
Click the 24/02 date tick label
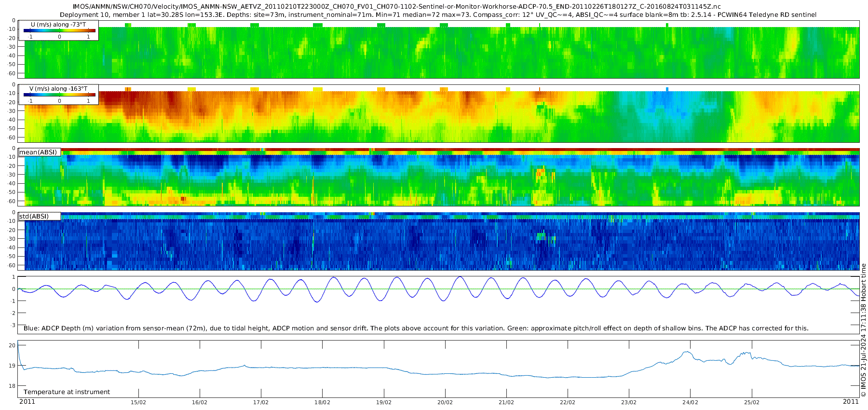coord(690,402)
